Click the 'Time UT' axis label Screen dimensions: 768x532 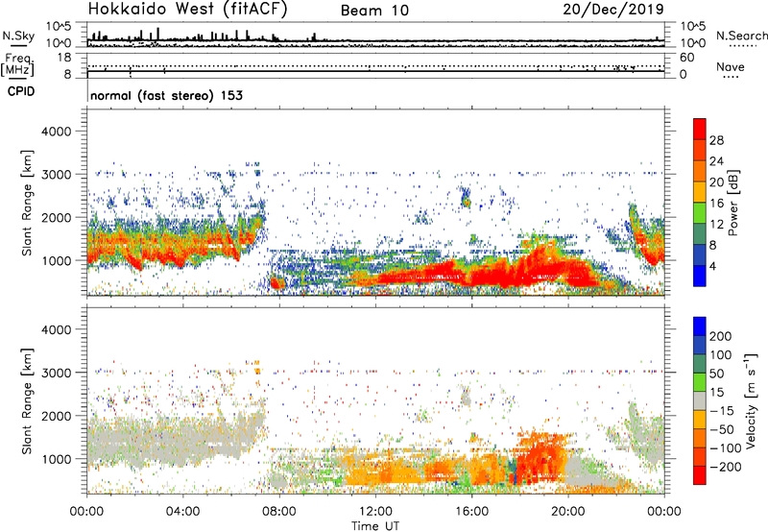[375, 525]
